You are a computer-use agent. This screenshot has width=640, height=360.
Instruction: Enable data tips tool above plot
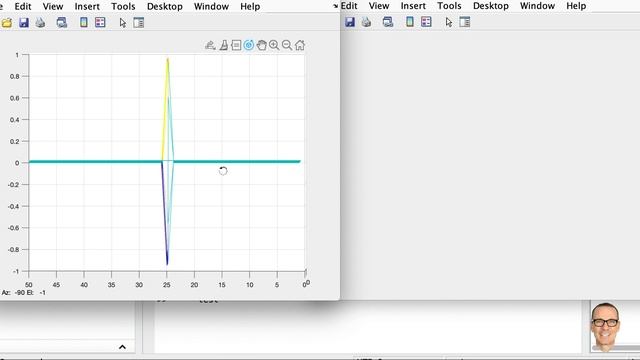pyautogui.click(x=236, y=45)
